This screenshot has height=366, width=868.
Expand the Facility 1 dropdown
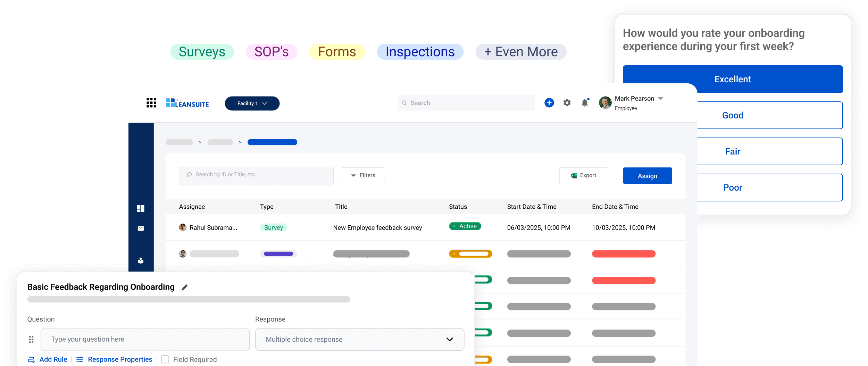(252, 103)
